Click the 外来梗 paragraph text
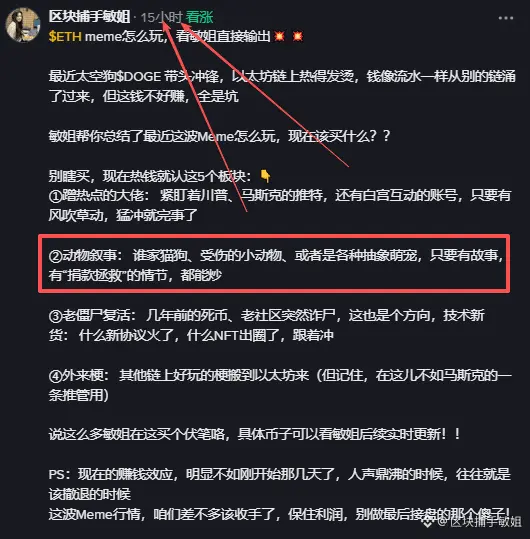 280,385
